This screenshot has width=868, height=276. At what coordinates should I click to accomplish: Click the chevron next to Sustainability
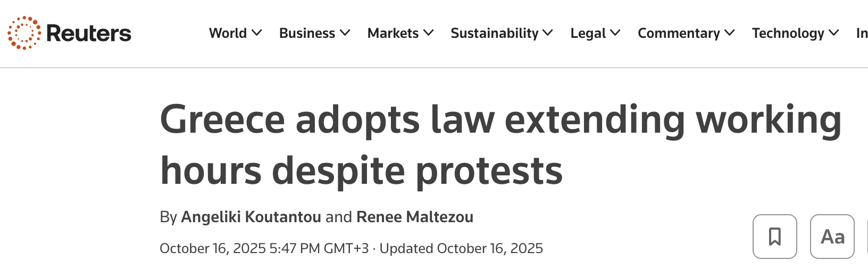548,33
